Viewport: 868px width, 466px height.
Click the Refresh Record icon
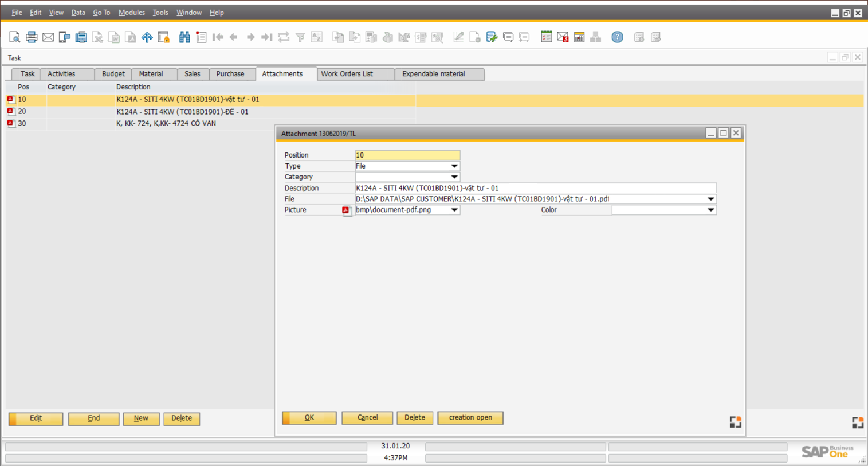(x=284, y=37)
